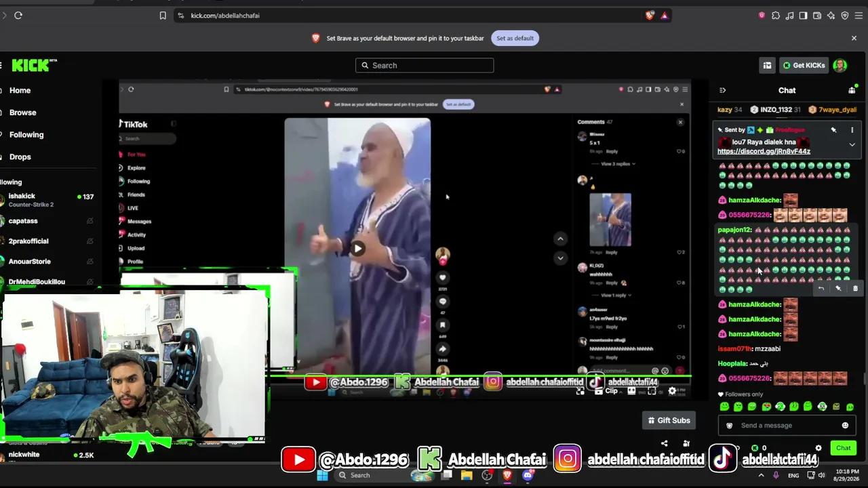Open File Explorer from the taskbar
Image resolution: width=868 pixels, height=488 pixels.
tap(467, 475)
